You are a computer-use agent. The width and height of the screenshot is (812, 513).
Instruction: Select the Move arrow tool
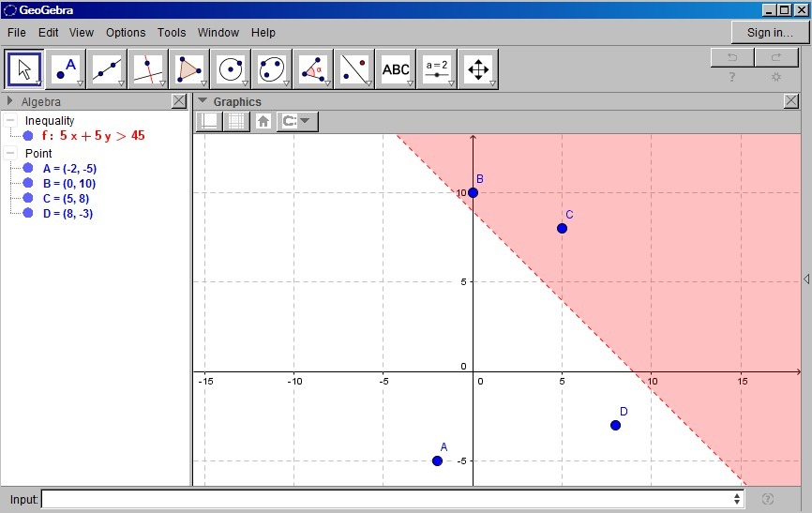click(23, 68)
